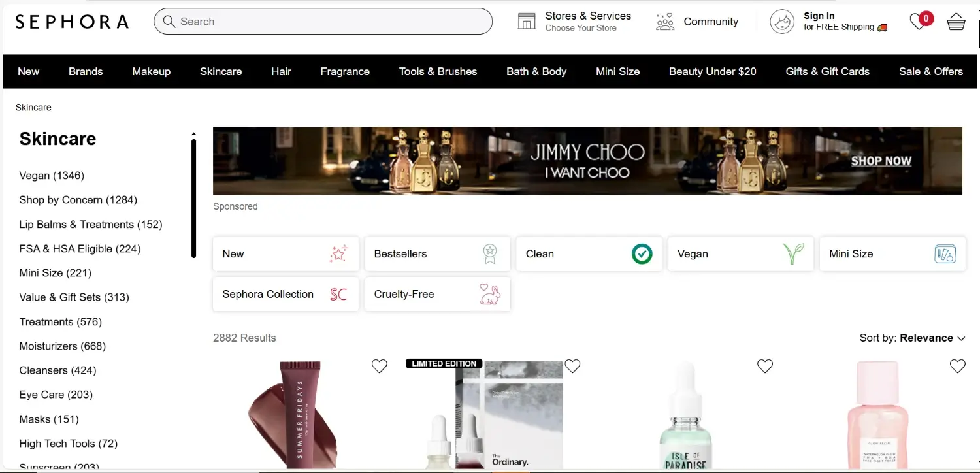Click the Sponsored label under banner
Viewport: 980px width, 473px height.
coord(235,206)
